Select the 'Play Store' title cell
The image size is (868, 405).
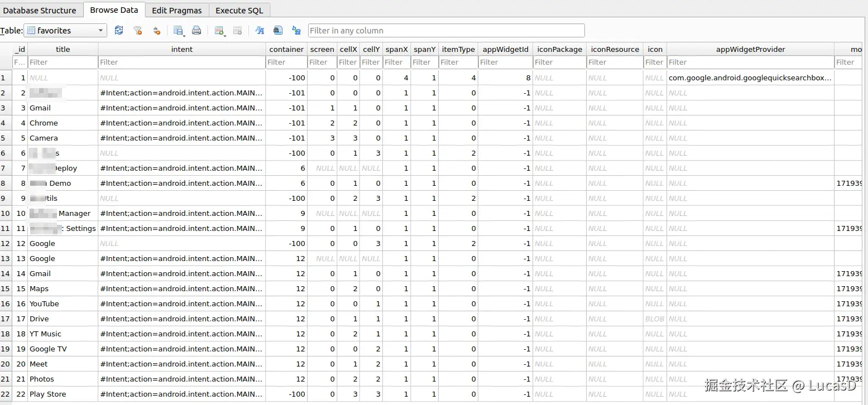tap(63, 394)
